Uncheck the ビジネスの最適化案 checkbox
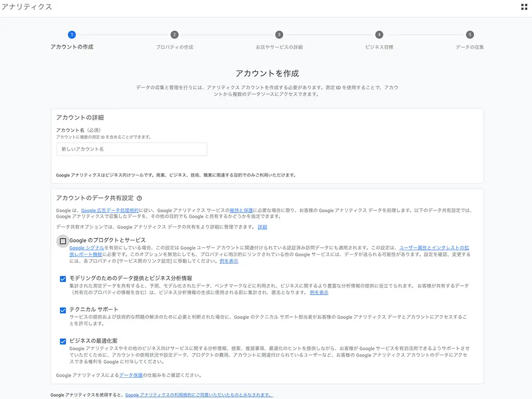This screenshot has height=399, width=532. click(x=63, y=341)
